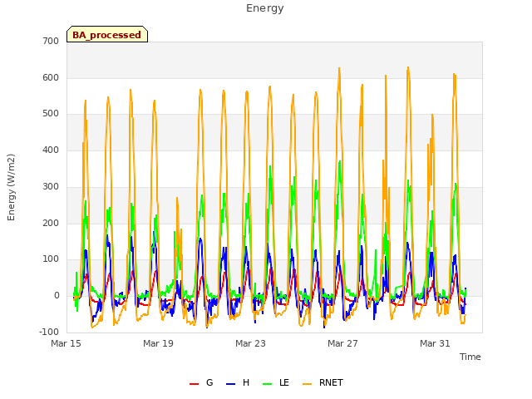Click the 100 y-axis tick label
This screenshot has width=532, height=399.
[51, 259]
